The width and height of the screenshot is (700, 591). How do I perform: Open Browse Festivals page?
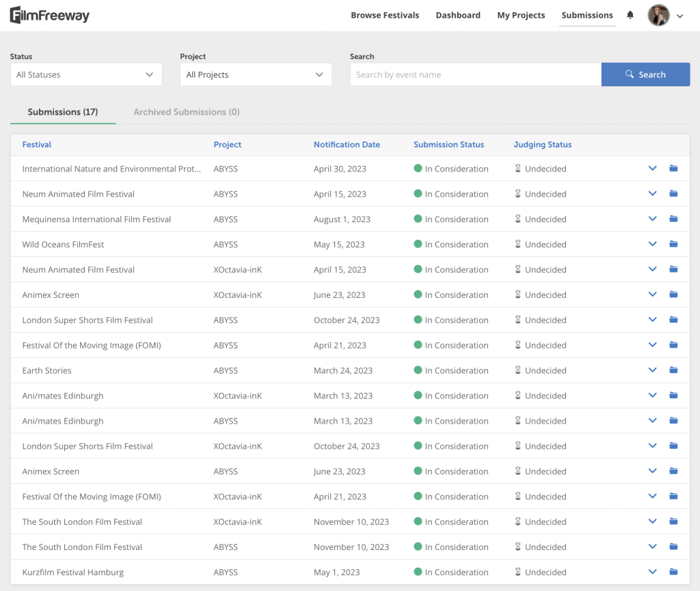tap(385, 15)
